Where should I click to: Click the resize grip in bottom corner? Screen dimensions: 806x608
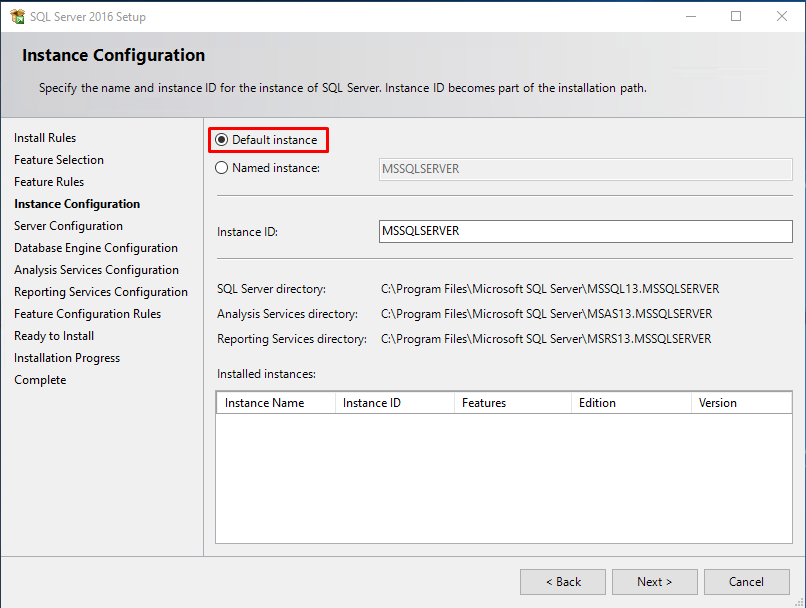pyautogui.click(x=799, y=602)
